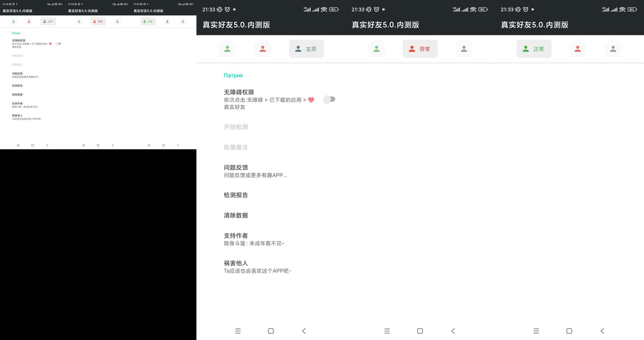The width and height of the screenshot is (644, 340).
Task: Toggle 无障碍权限 switch in the small thumbnail
Action: tap(58, 44)
